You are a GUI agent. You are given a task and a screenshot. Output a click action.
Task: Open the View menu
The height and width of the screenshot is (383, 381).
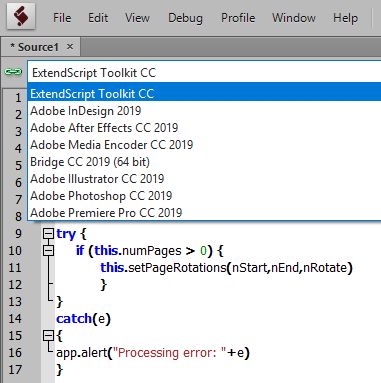(137, 18)
